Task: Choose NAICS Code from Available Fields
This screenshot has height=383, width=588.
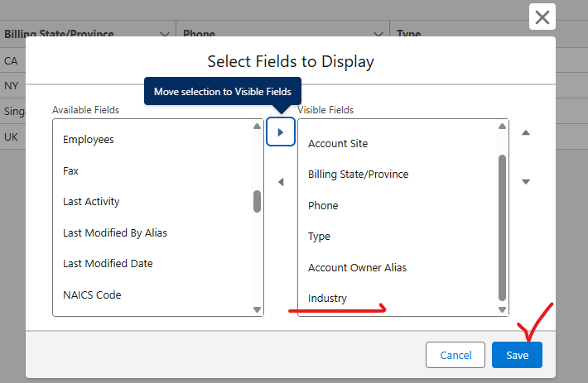Action: point(92,294)
